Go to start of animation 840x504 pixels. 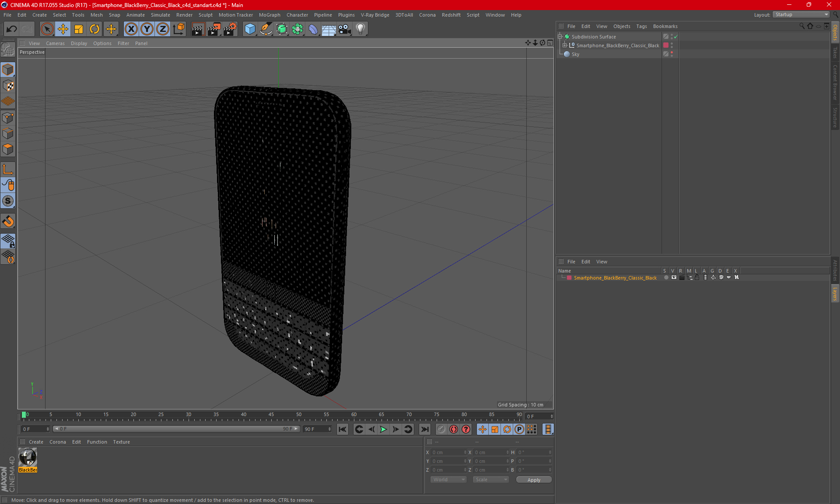click(x=343, y=429)
